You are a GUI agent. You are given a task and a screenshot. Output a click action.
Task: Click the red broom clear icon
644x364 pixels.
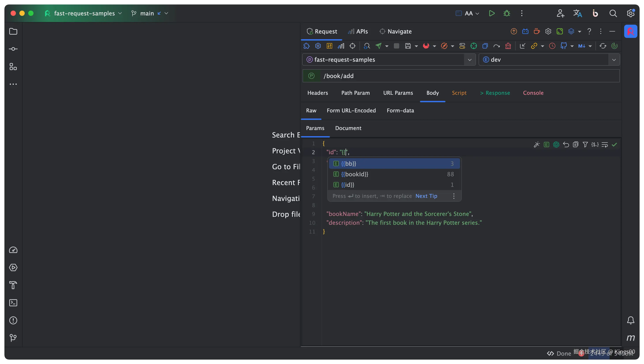[508, 46]
